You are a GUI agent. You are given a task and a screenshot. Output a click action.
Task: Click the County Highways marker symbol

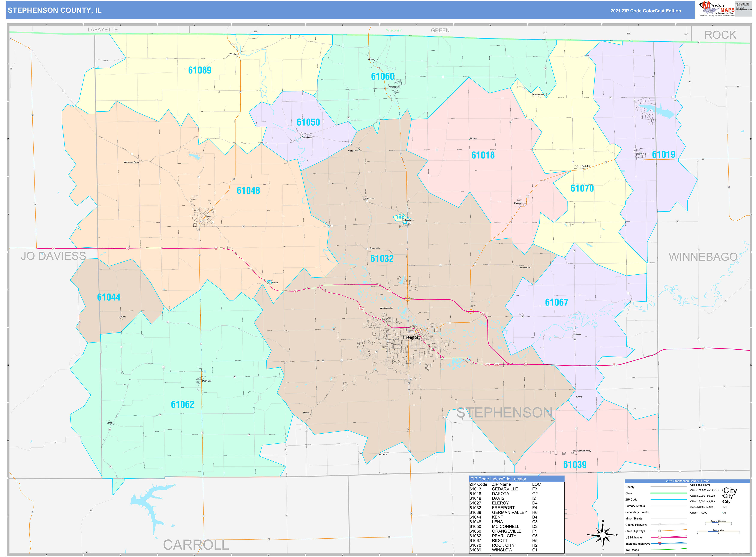pyautogui.click(x=660, y=525)
